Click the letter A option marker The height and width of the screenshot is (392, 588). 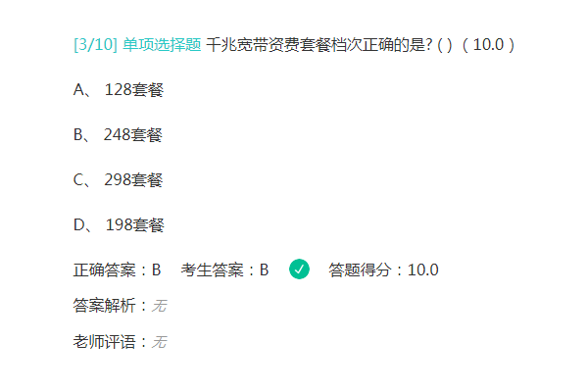79,89
